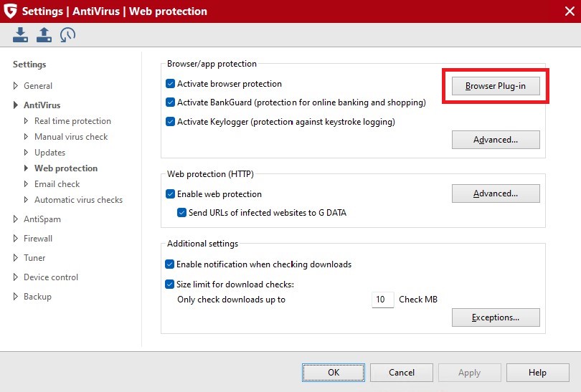Image resolution: width=581 pixels, height=392 pixels.
Task: Confirm settings with the OK button
Action: click(x=334, y=373)
